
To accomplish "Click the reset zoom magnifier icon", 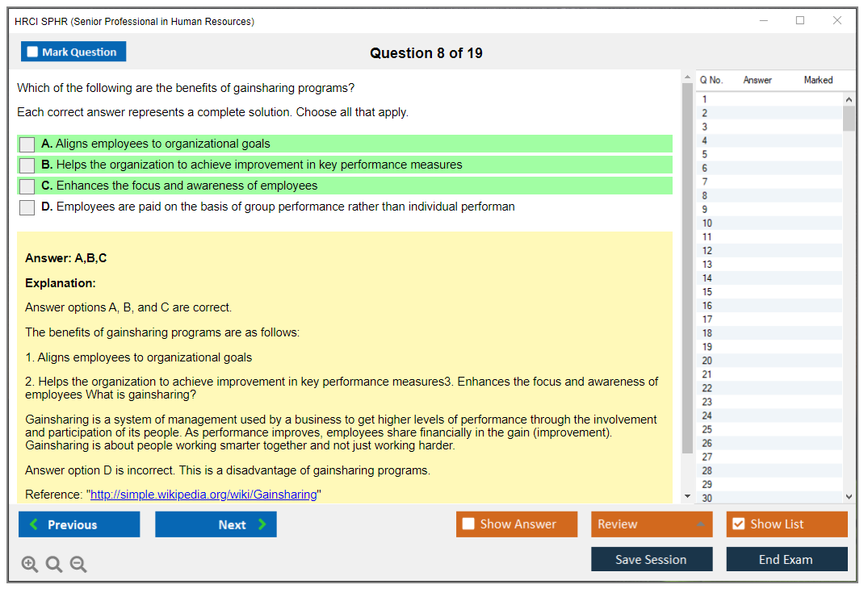I will [x=54, y=565].
